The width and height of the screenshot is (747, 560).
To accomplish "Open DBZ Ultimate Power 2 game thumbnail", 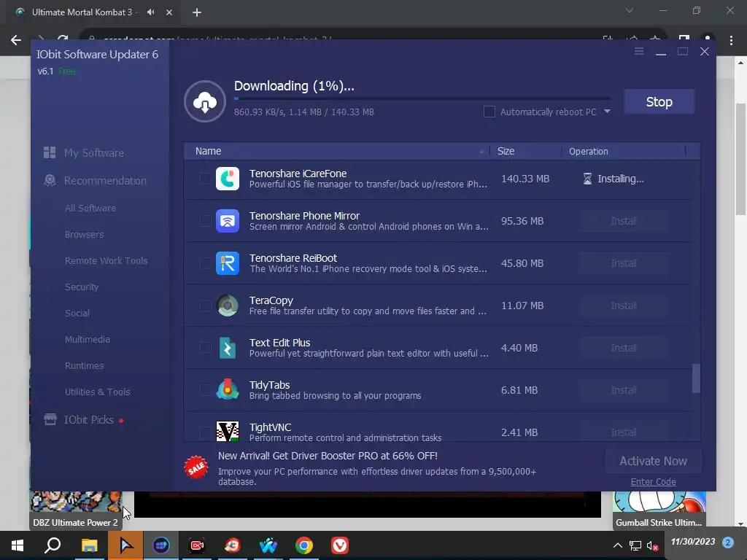I will [x=75, y=510].
